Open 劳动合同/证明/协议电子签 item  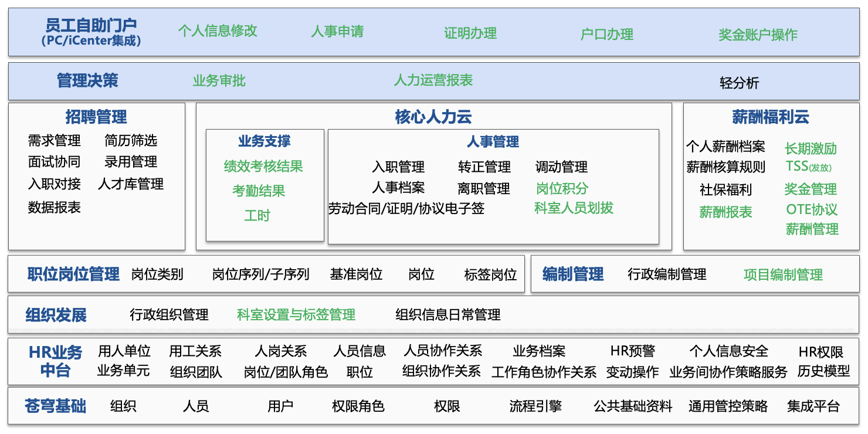(x=406, y=208)
